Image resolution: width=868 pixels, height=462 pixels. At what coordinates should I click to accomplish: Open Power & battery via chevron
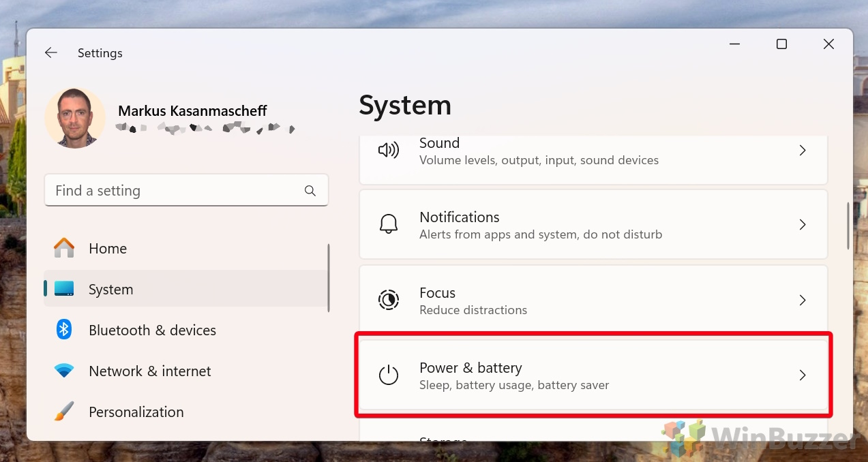pyautogui.click(x=803, y=375)
